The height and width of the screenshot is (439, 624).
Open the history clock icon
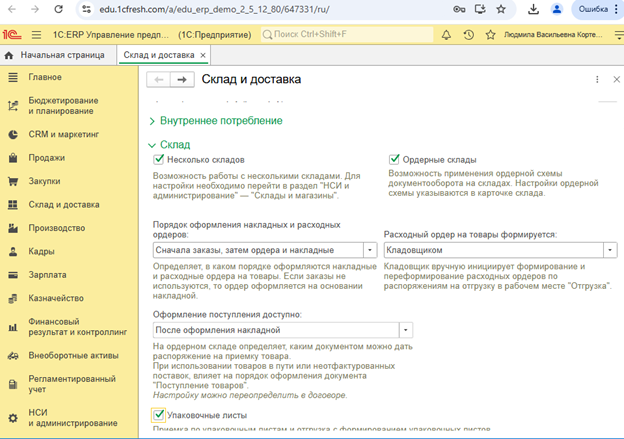click(x=468, y=35)
